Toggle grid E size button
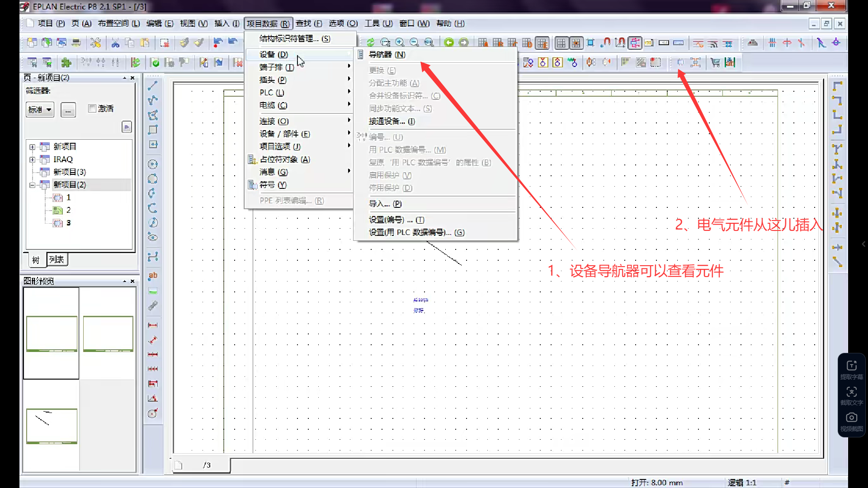 point(542,43)
